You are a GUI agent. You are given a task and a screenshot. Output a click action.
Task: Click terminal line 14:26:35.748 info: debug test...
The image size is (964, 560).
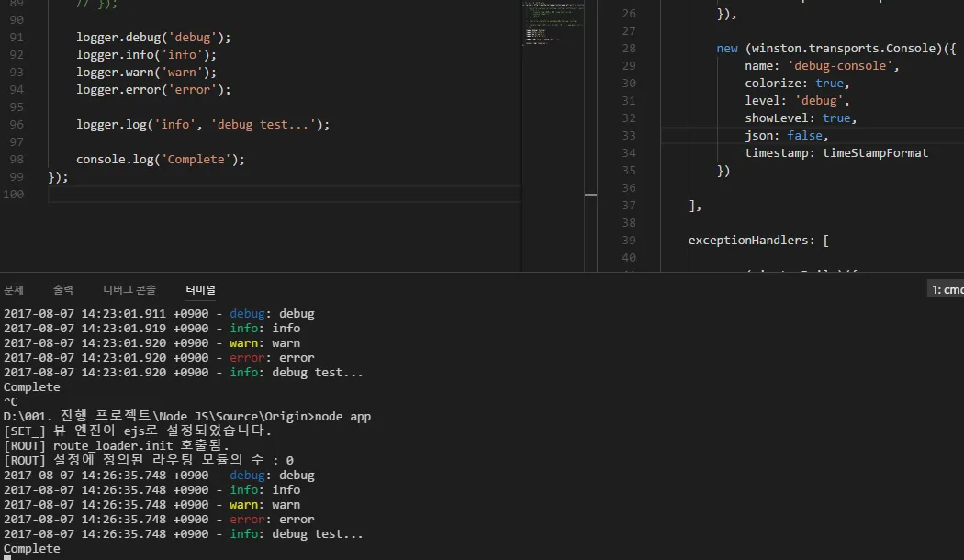184,534
